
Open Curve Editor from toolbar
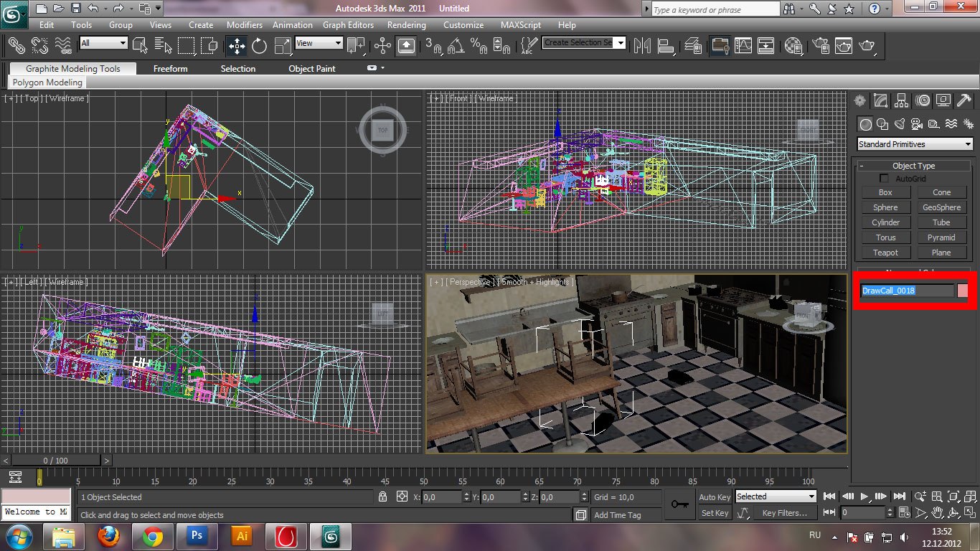click(x=743, y=46)
